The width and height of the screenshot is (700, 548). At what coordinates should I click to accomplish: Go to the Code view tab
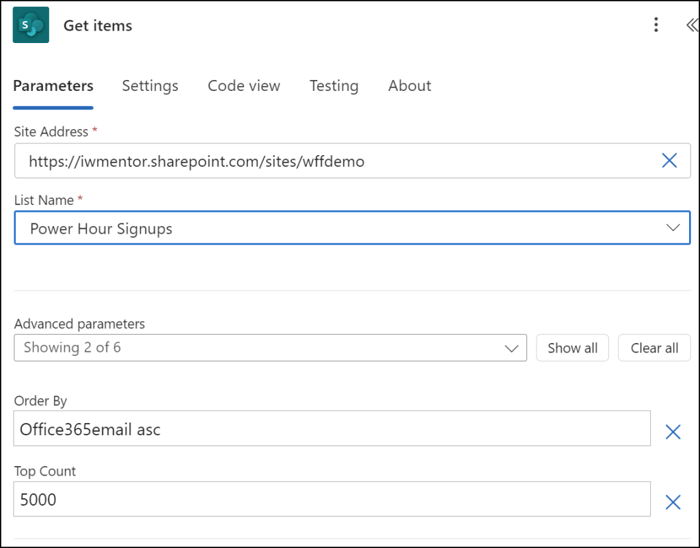244,86
